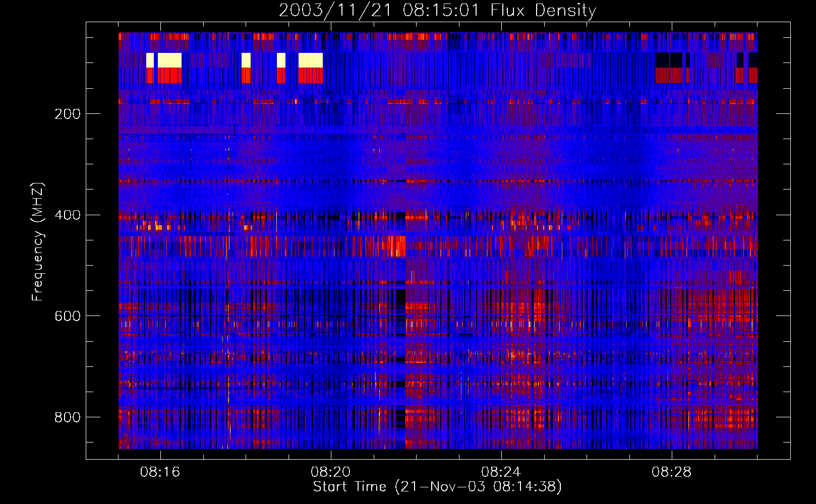The image size is (816, 504).
Task: Click the '08:28' time tick label
Action: point(672,472)
